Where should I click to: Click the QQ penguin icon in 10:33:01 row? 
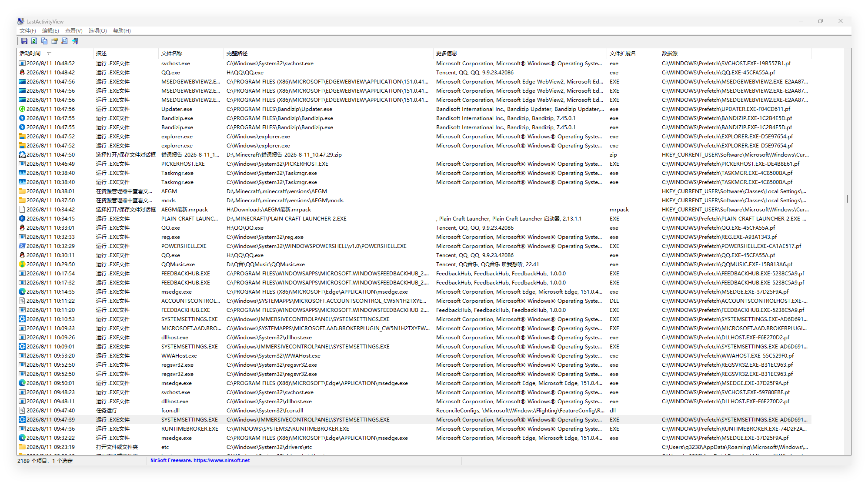[22, 228]
